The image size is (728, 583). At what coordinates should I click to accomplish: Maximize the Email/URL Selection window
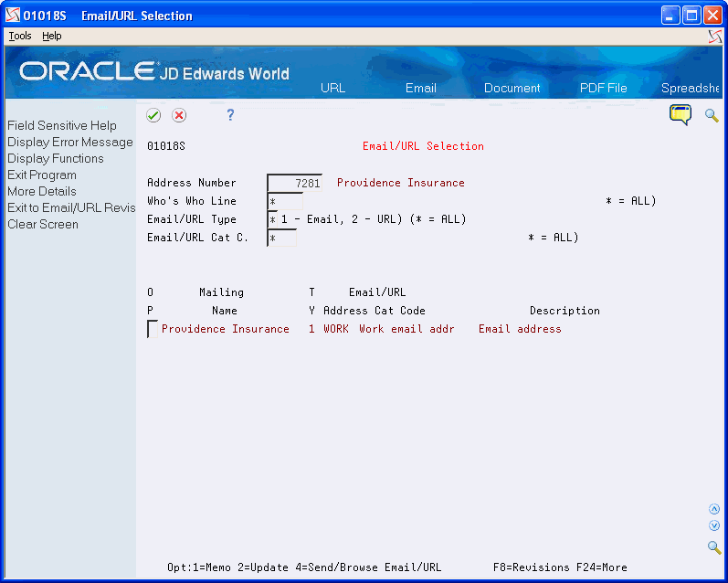691,16
